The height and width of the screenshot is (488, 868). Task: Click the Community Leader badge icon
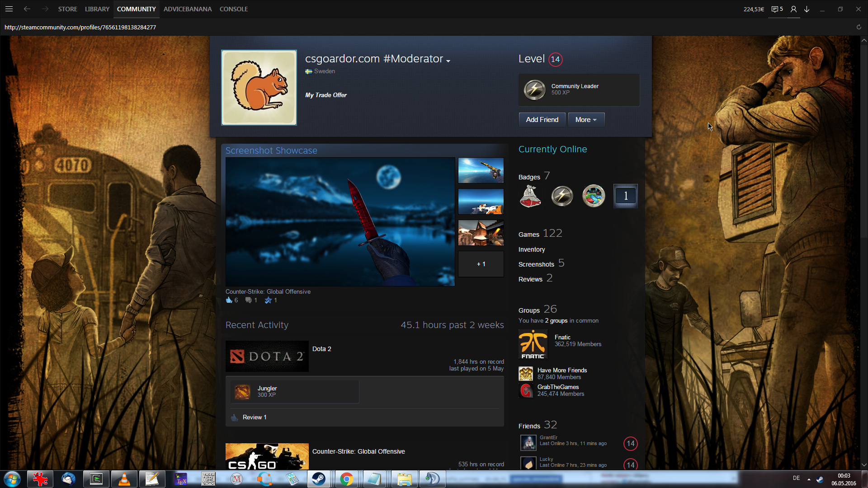click(534, 89)
